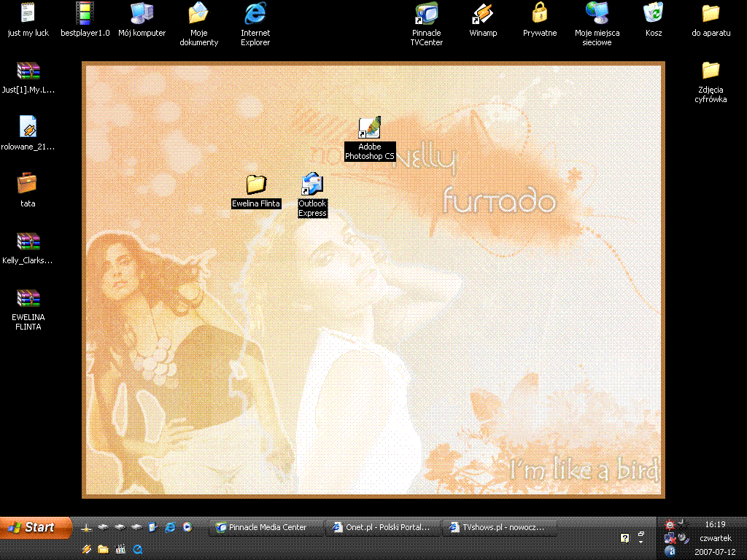Select the Kelly_Clarks... archive file
747x560 pixels.
[28, 241]
